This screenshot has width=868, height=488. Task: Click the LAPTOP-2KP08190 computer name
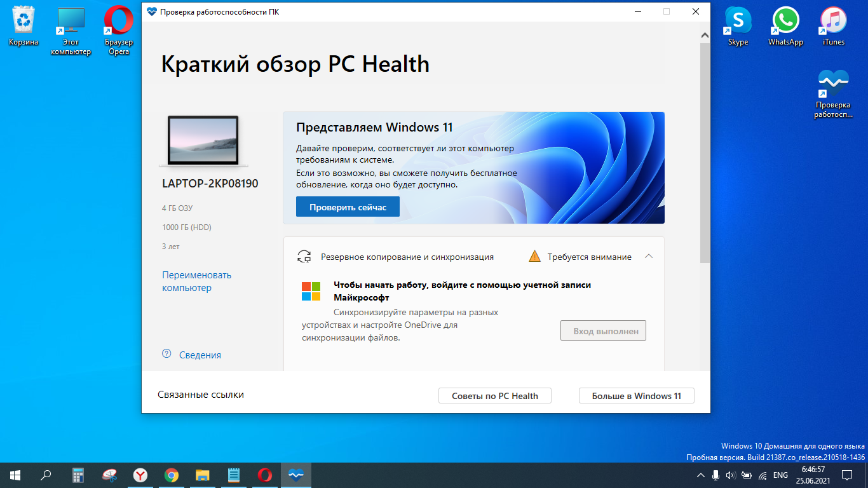210,184
